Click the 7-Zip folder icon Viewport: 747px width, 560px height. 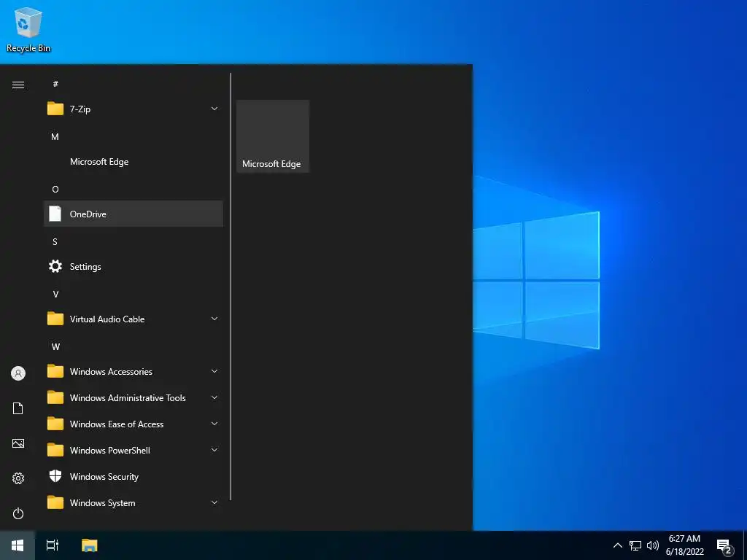pos(55,109)
